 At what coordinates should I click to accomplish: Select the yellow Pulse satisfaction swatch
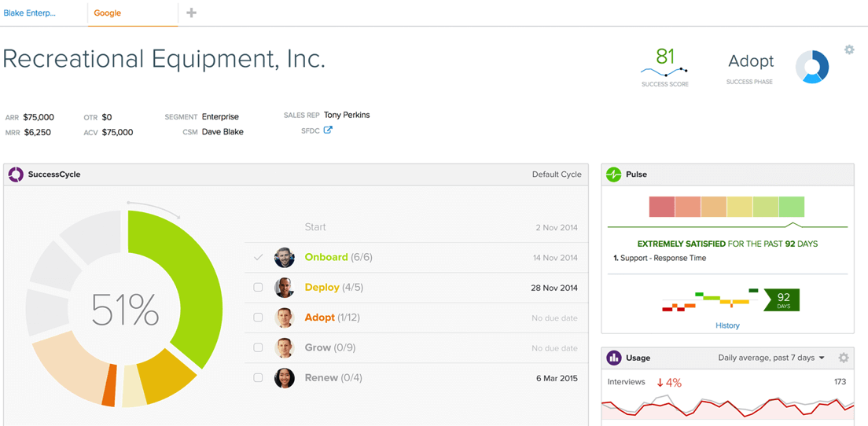click(x=740, y=207)
